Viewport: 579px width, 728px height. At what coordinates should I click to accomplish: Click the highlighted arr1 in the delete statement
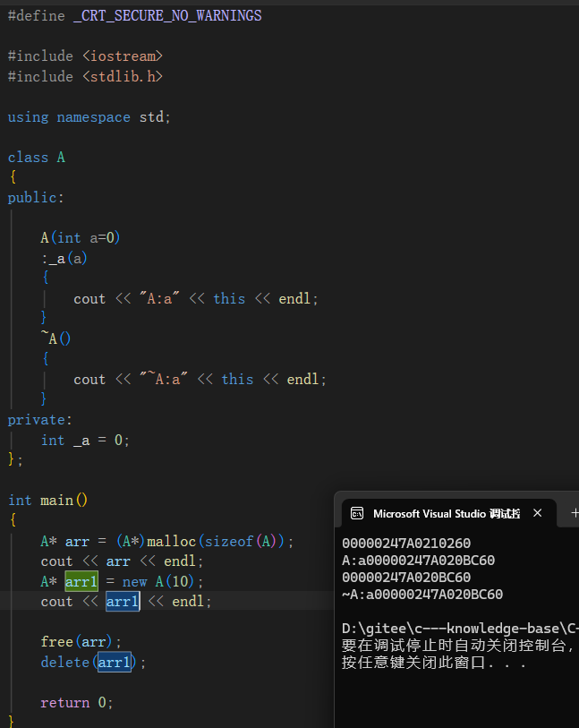coord(115,662)
